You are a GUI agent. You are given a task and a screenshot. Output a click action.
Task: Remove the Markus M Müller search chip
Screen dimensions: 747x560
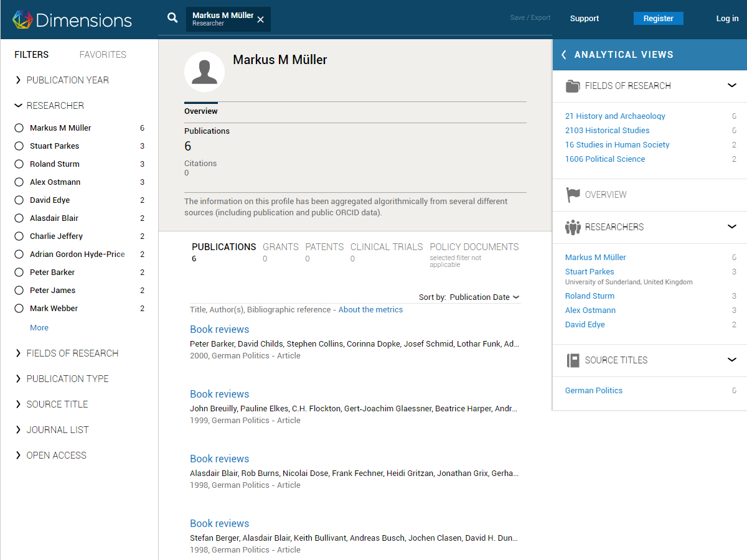(261, 19)
